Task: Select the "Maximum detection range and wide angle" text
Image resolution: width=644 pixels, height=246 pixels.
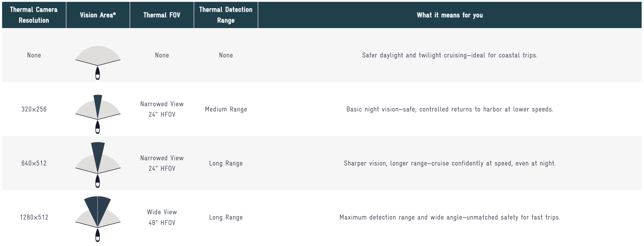Action: (450, 217)
